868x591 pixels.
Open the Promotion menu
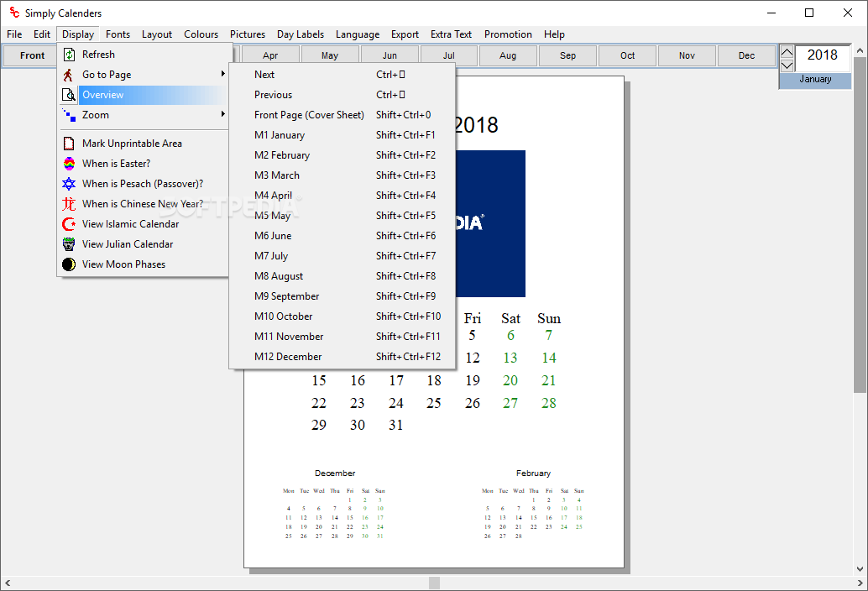(x=508, y=34)
